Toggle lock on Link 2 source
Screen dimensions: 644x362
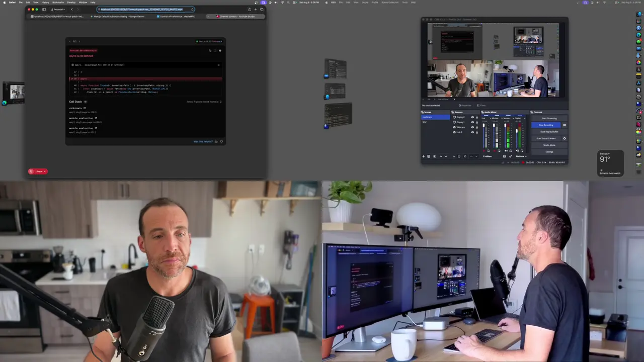tap(477, 132)
